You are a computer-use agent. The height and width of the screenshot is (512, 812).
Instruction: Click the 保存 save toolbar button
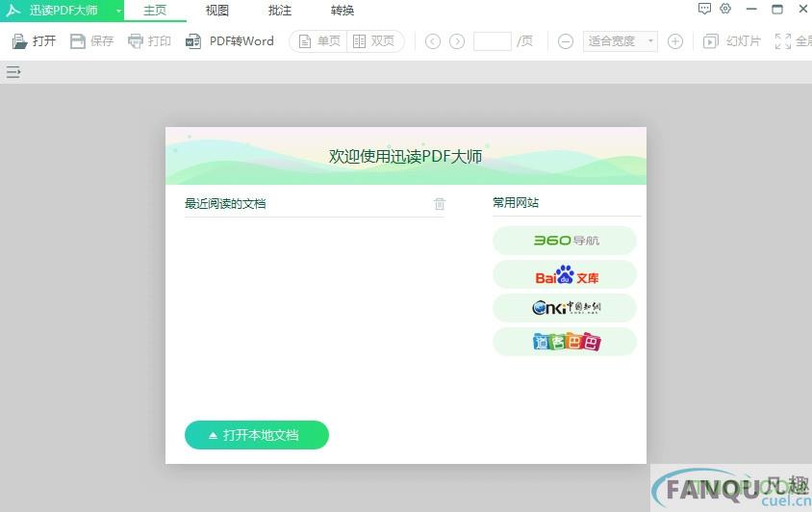tap(91, 41)
